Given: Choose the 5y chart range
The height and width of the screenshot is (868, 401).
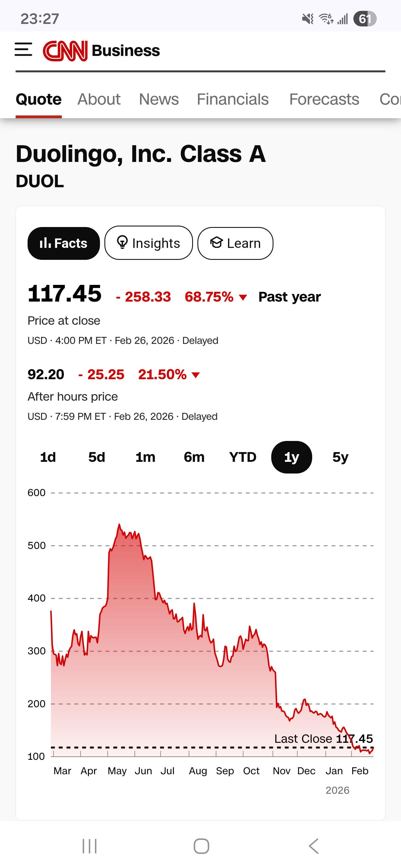Looking at the screenshot, I should (340, 457).
